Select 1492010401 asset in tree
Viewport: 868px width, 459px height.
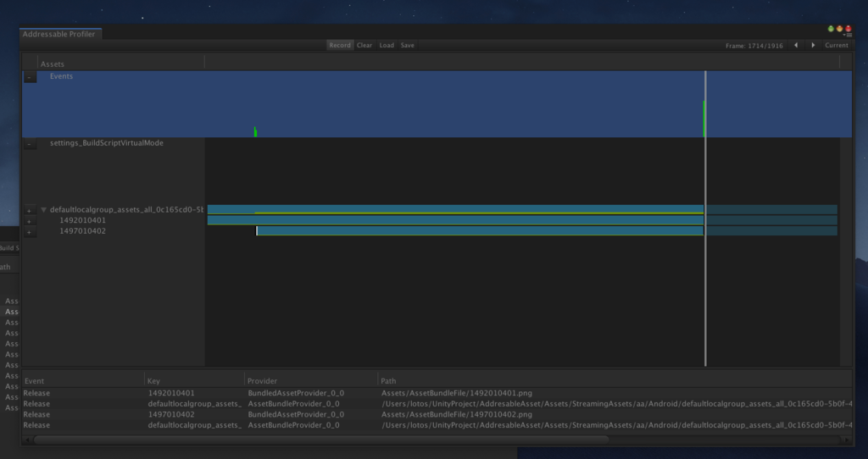82,220
